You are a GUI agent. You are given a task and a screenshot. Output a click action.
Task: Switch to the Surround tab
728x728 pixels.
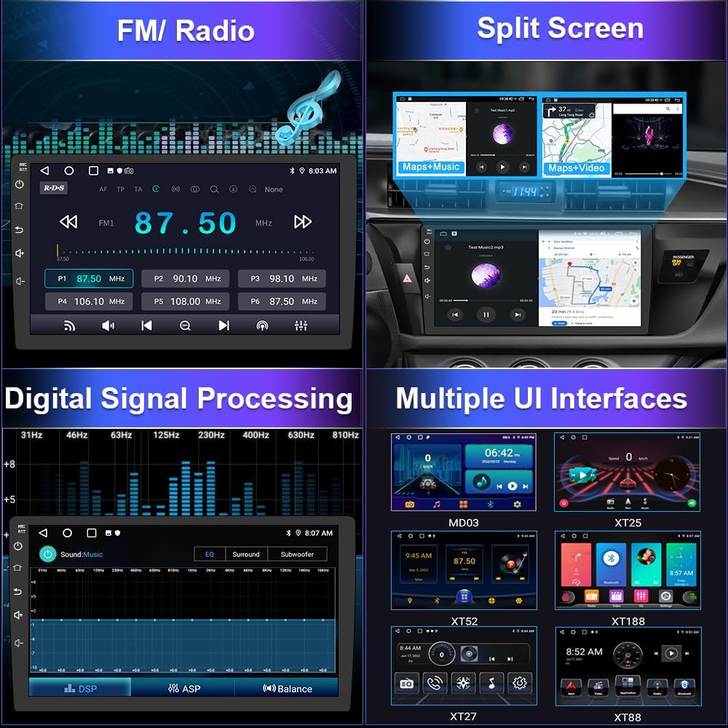tap(246, 554)
